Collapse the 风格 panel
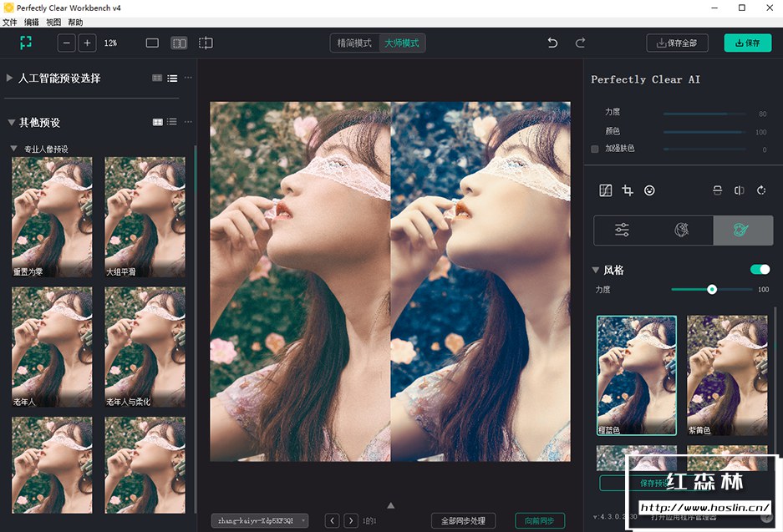This screenshot has width=783, height=532. tap(595, 270)
